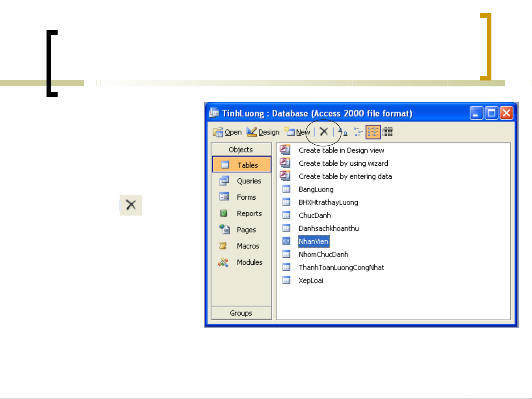The height and width of the screenshot is (399, 532).
Task: Click the Design toolbar button
Action: tap(263, 132)
